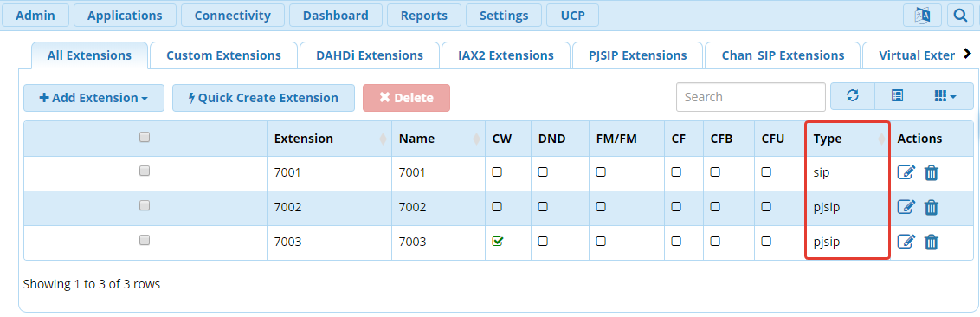Screen dimensions: 980x317
Task: Open the columns grid dropdown
Action: [945, 96]
